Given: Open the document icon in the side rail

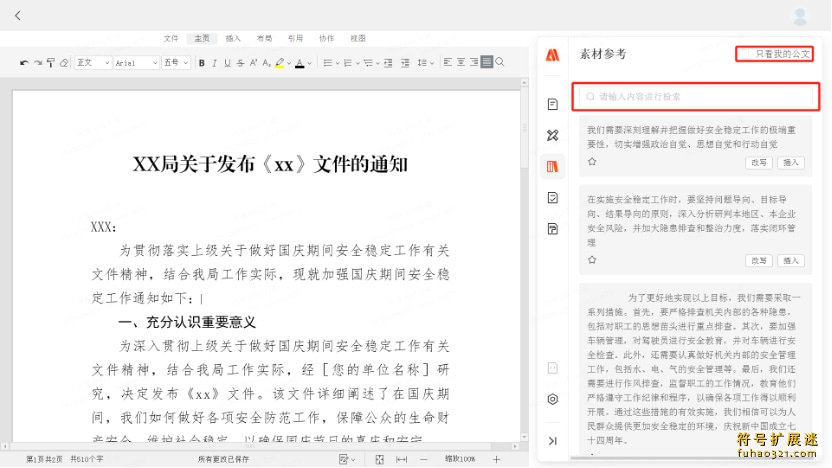Looking at the screenshot, I should pos(553,104).
